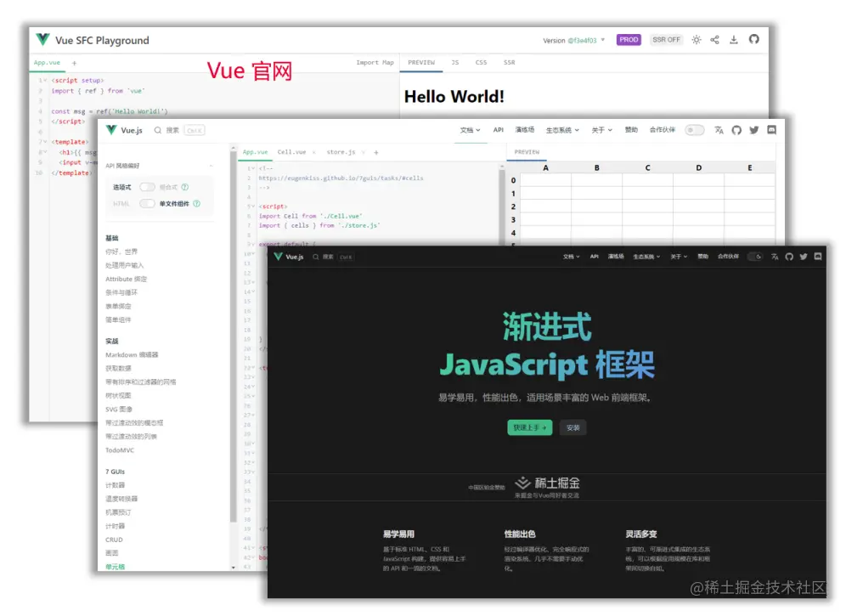This screenshot has height=616, width=846.
Task: Open the store.js file tab
Action: [x=341, y=152]
